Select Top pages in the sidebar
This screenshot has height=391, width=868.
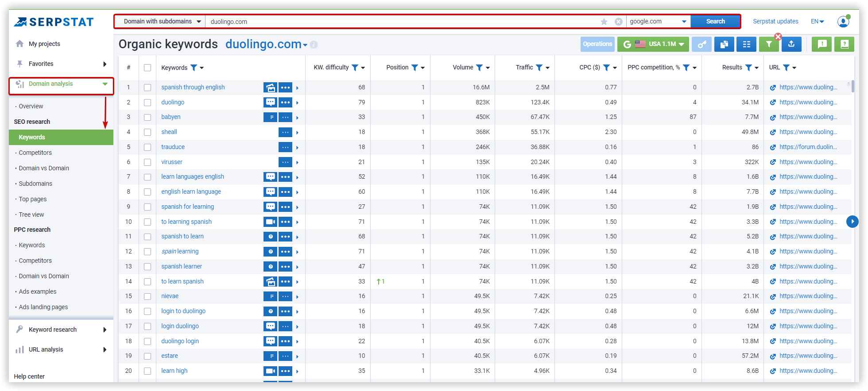point(33,199)
